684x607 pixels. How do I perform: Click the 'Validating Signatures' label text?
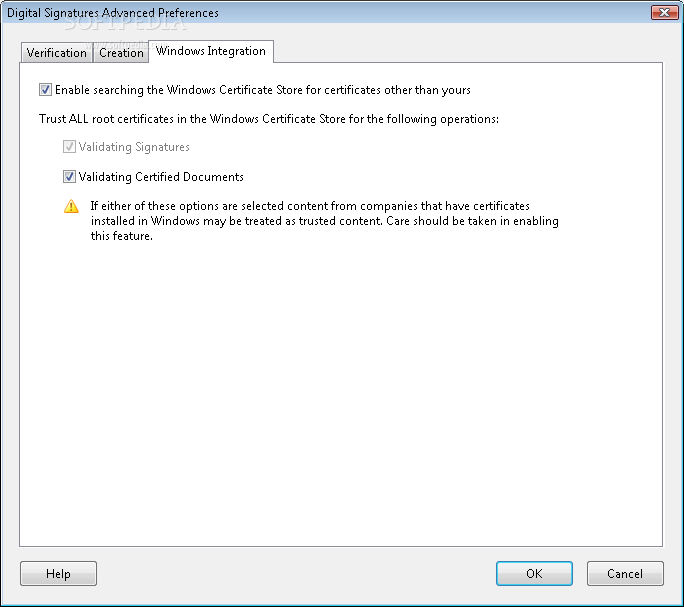point(134,147)
